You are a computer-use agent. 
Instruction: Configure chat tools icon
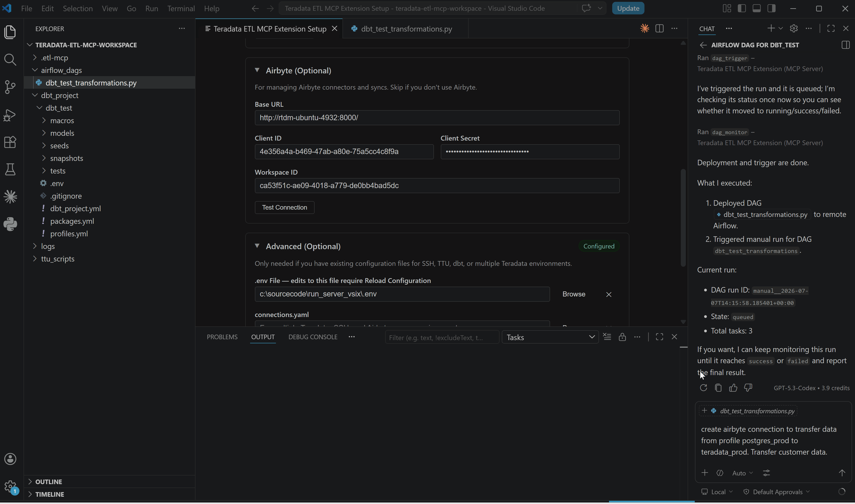[x=766, y=473]
